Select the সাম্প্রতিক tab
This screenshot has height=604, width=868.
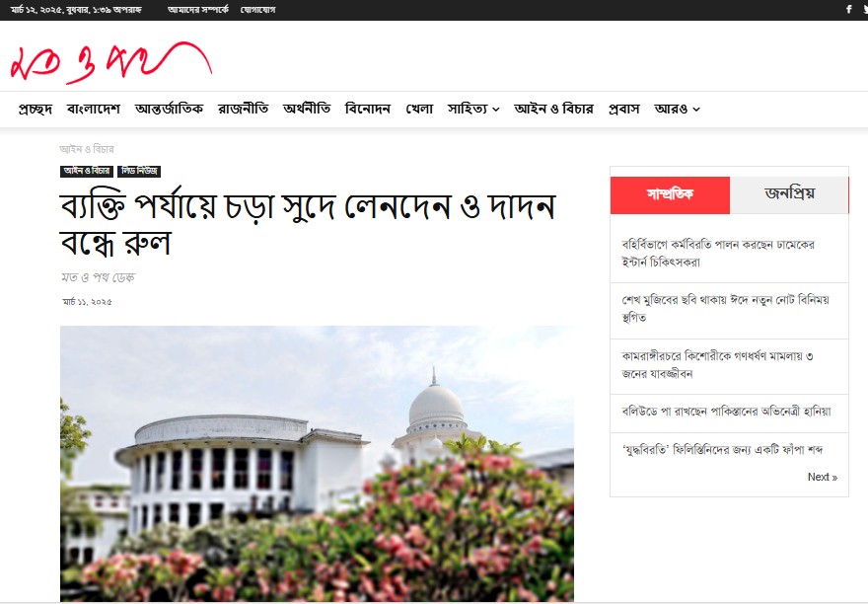click(x=670, y=194)
